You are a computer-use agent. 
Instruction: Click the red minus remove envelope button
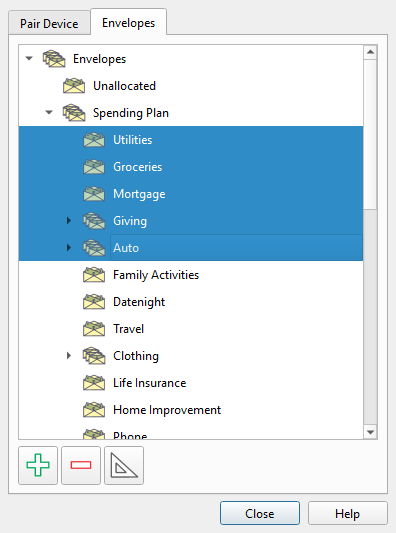tap(81, 465)
